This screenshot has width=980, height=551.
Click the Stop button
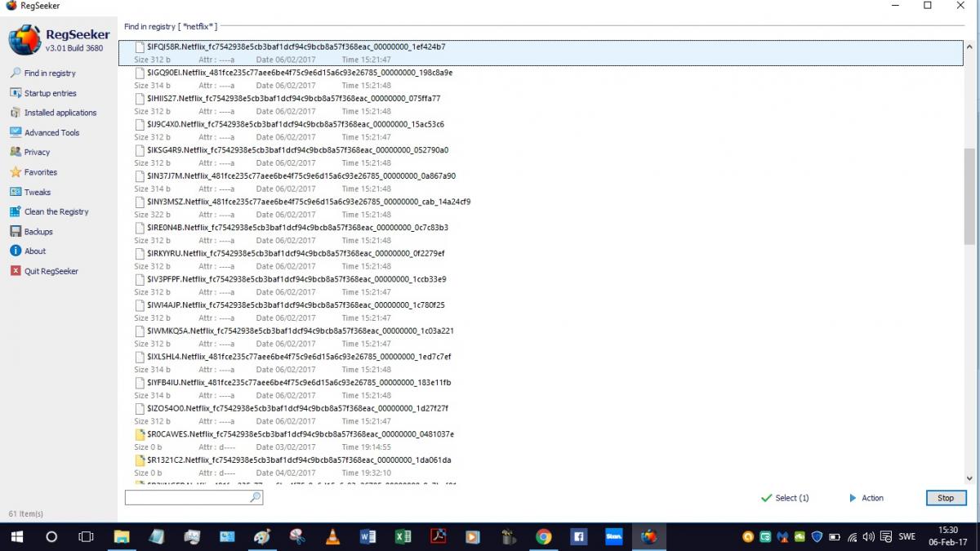pos(946,498)
